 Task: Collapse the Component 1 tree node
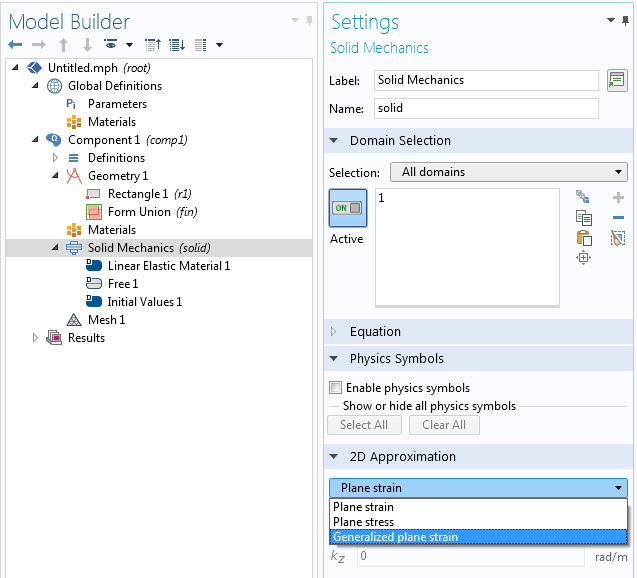click(x=36, y=140)
